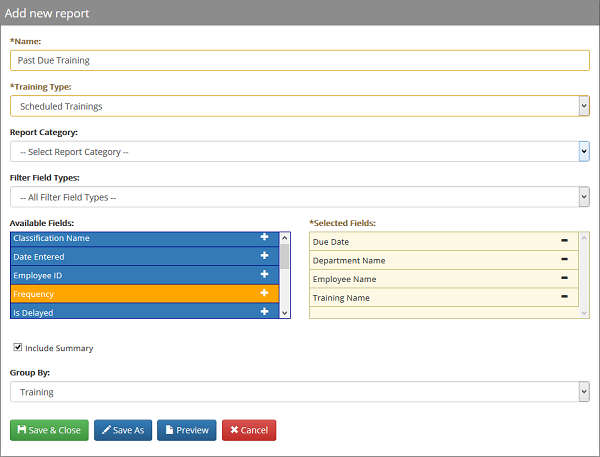
Task: Expand the Report Category dropdown
Action: point(299,151)
